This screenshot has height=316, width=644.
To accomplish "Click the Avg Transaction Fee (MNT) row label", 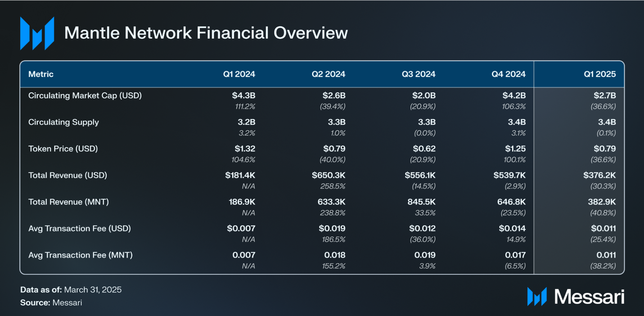I will point(81,255).
